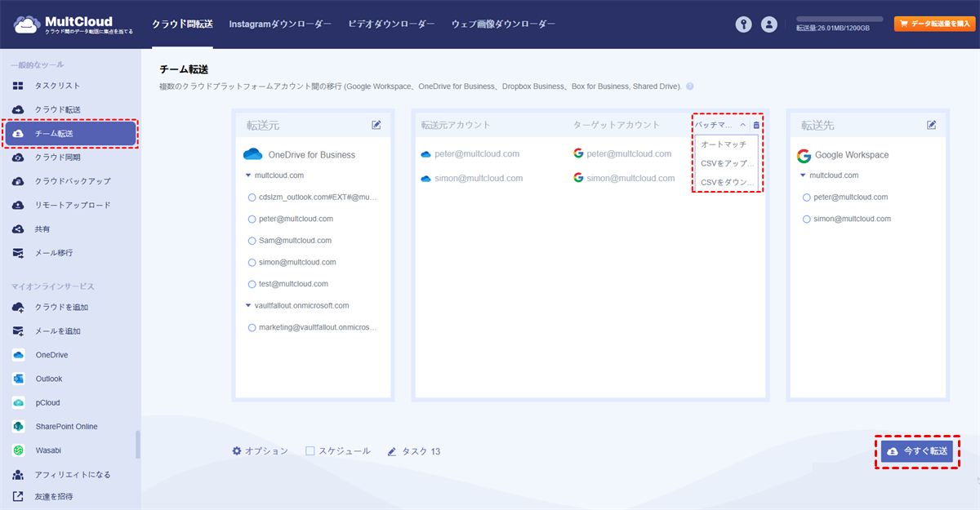Image resolution: width=980 pixels, height=510 pixels.
Task: Collapse vaultfallout.onmicrosoft.com tree
Action: click(x=248, y=306)
